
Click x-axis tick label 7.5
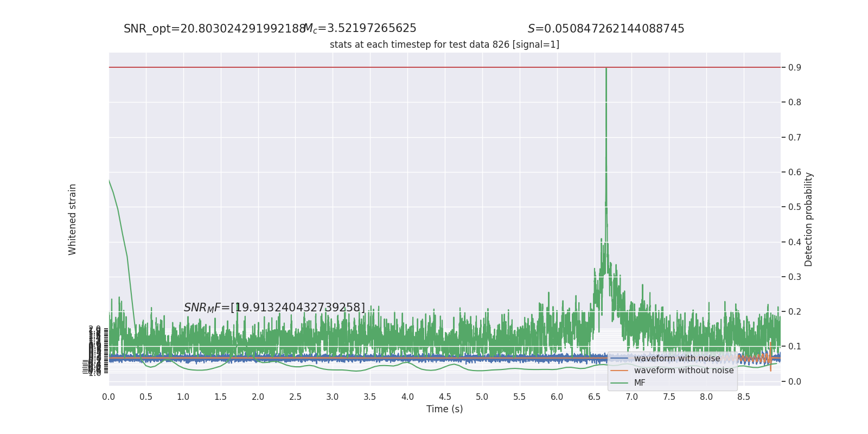669,397
